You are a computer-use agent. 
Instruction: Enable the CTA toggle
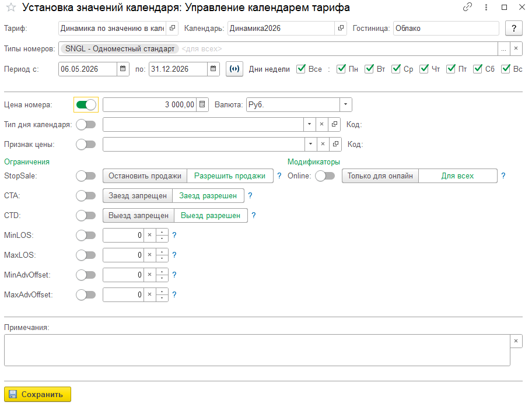[86, 195]
